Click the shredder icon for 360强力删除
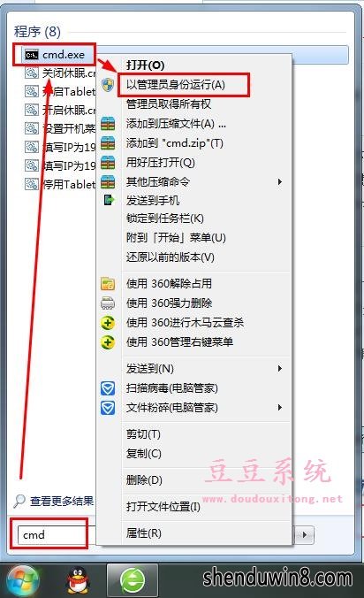364x598 pixels. pyautogui.click(x=108, y=303)
